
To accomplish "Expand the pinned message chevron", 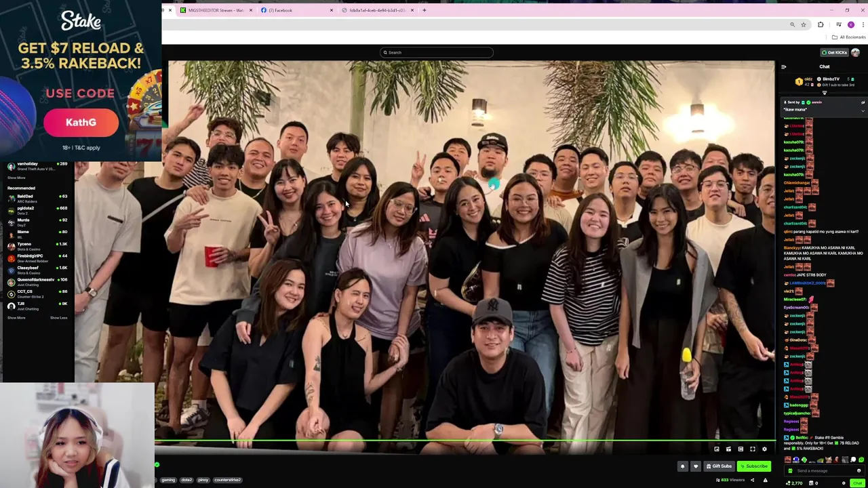I will pos(863,110).
